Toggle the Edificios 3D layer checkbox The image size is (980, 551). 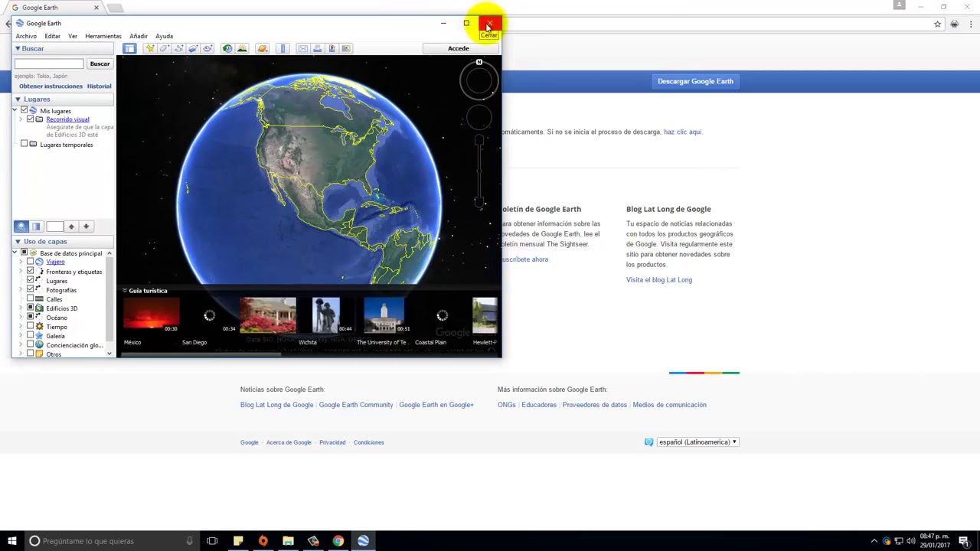31,308
